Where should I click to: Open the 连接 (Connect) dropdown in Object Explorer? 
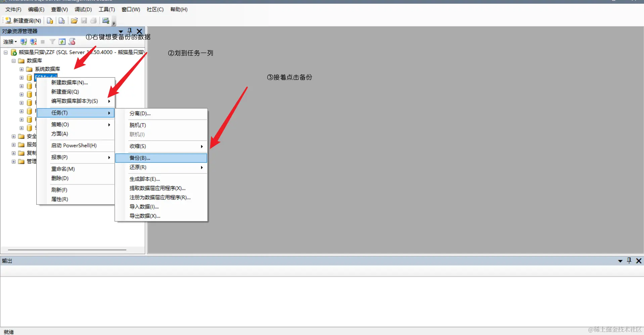10,42
